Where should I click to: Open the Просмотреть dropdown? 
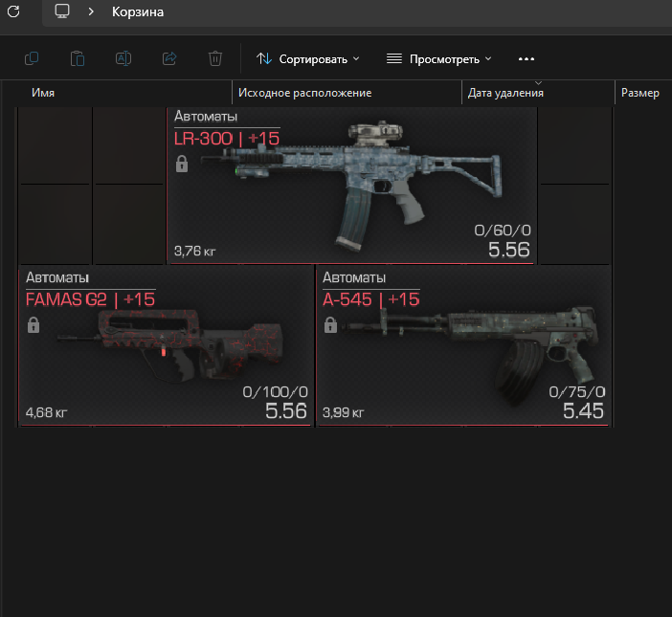pos(438,59)
